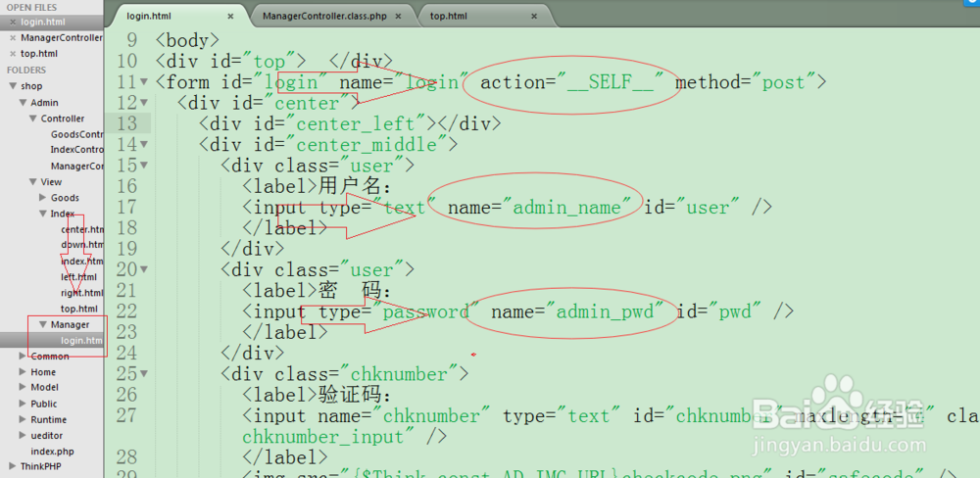Expand the Common folder

click(x=23, y=357)
